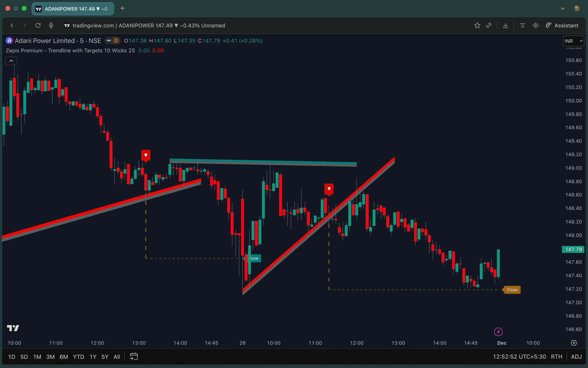Viewport: 588px width, 368px height.
Task: Open chart axis settings gear icon
Action: click(x=574, y=343)
